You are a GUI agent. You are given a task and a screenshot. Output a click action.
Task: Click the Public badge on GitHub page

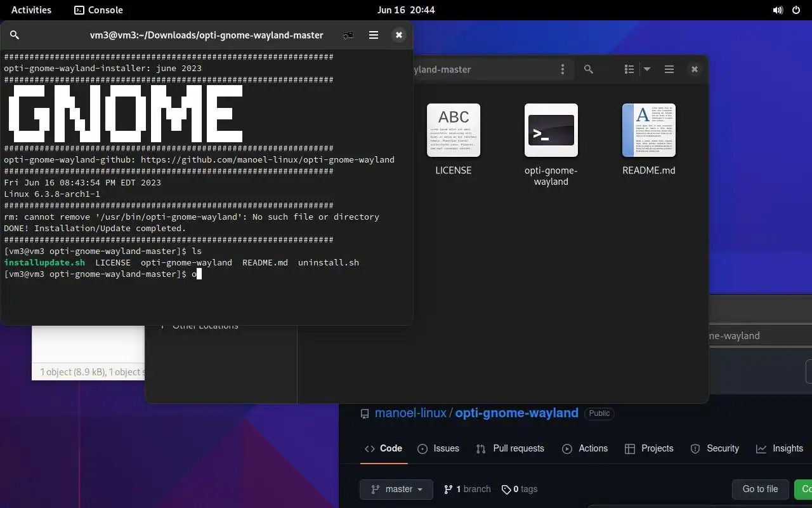coord(599,413)
